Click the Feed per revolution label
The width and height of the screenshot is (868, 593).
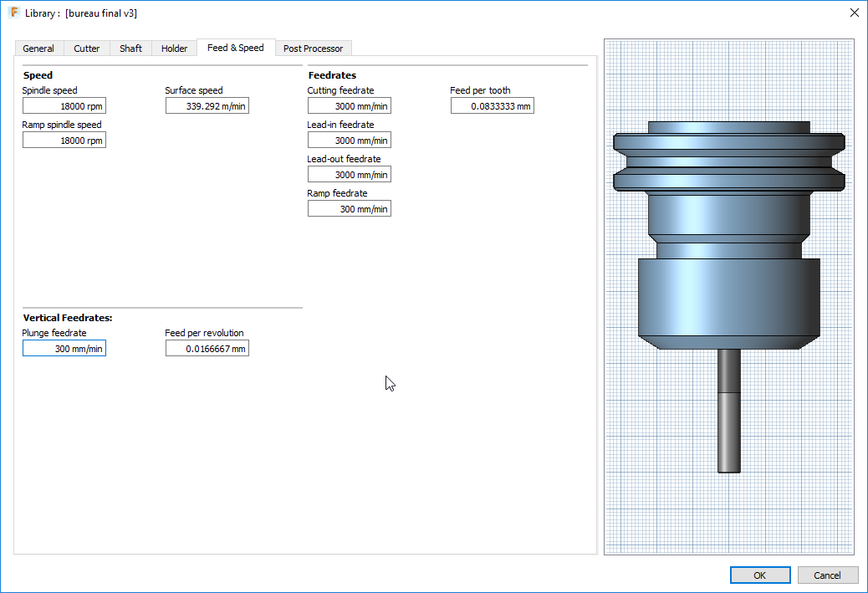tap(204, 333)
